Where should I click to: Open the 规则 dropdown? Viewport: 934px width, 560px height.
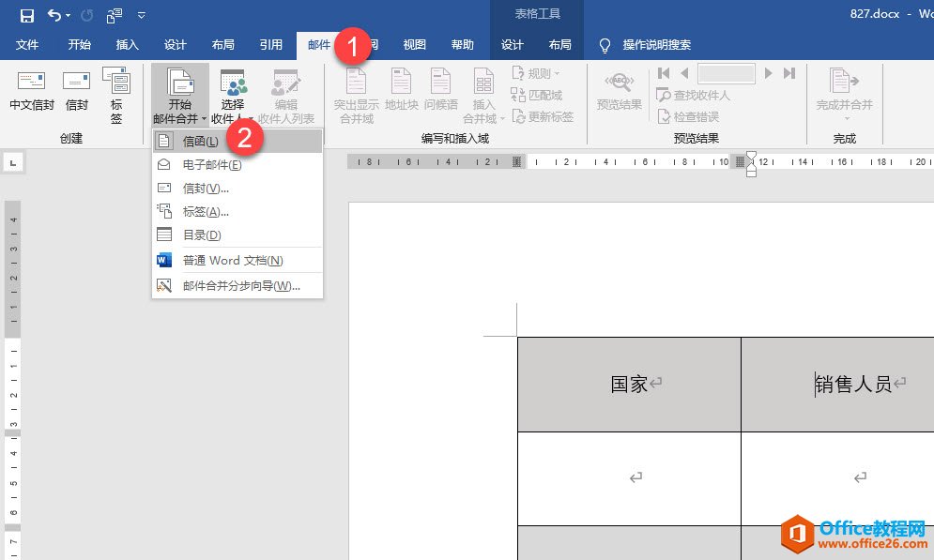coord(535,73)
